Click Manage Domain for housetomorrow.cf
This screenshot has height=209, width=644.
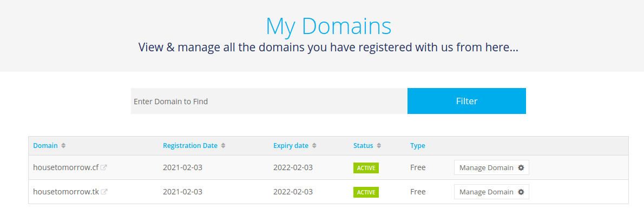pyautogui.click(x=491, y=167)
